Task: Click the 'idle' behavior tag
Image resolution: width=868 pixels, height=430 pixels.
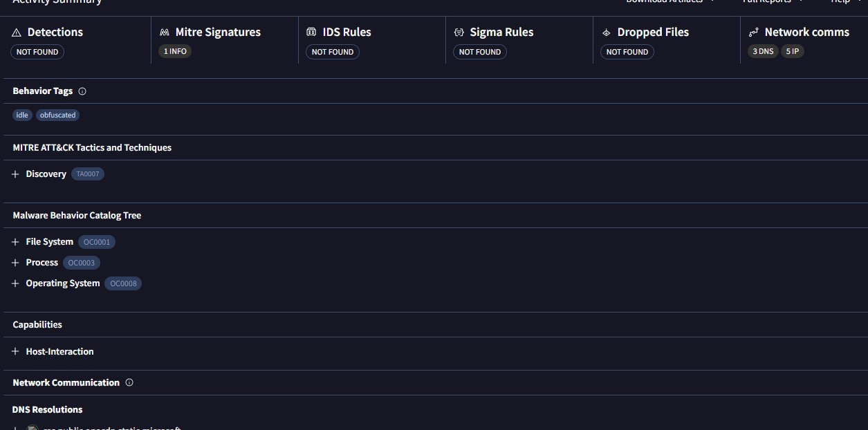Action: click(x=22, y=115)
